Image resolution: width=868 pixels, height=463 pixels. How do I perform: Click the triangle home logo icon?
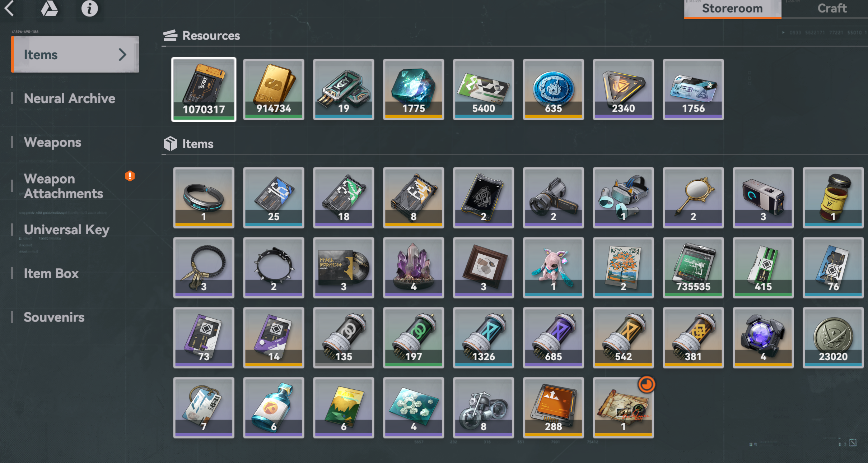click(49, 8)
